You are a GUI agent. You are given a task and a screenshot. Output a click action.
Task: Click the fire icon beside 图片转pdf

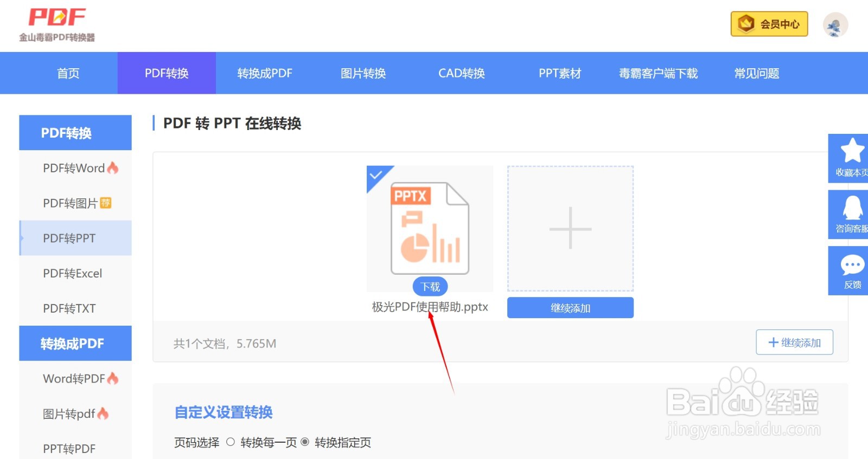[x=103, y=413]
